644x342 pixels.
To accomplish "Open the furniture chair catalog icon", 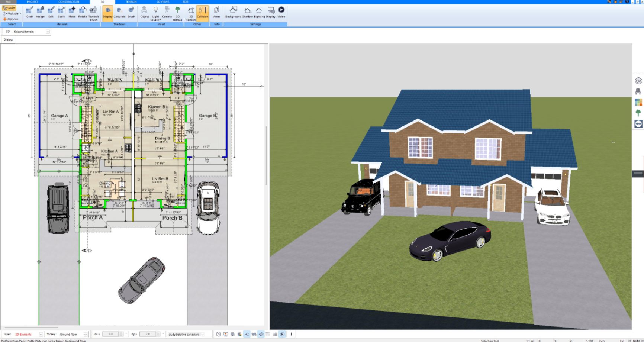I will 638,91.
